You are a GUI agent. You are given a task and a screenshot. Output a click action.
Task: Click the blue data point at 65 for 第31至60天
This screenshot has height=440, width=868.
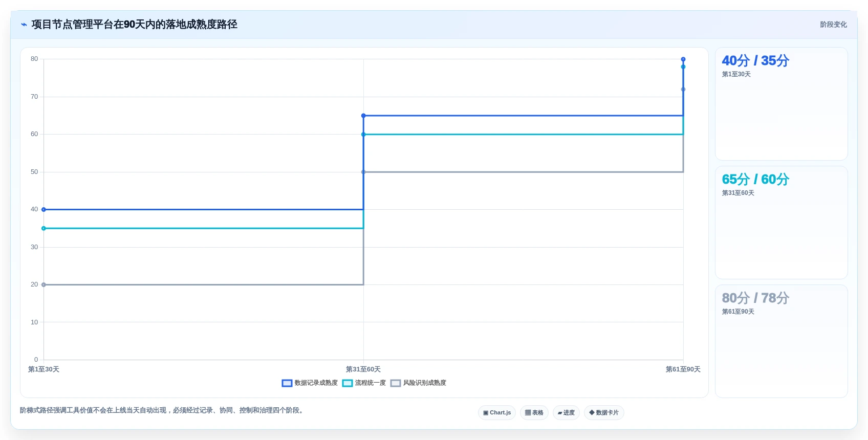click(x=363, y=116)
